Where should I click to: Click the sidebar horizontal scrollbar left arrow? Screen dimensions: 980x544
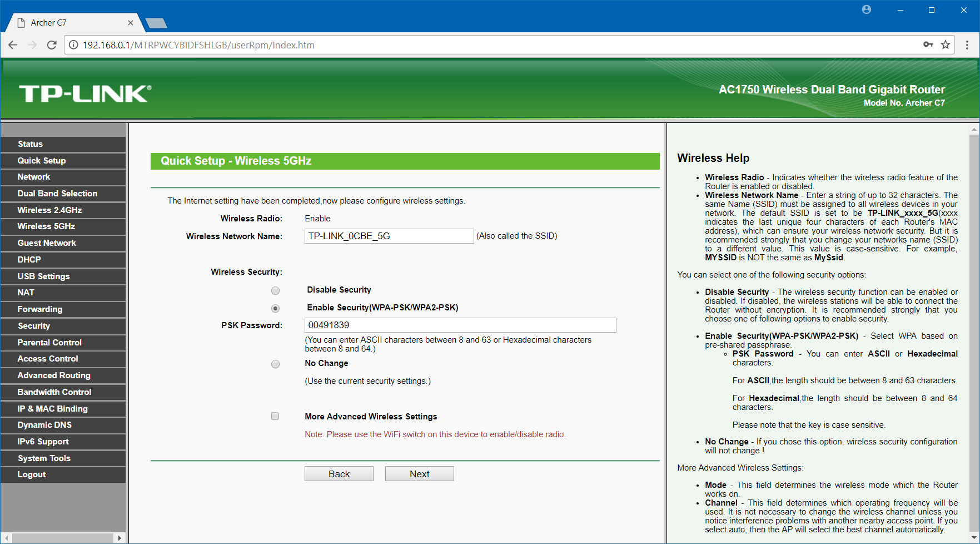[6, 538]
